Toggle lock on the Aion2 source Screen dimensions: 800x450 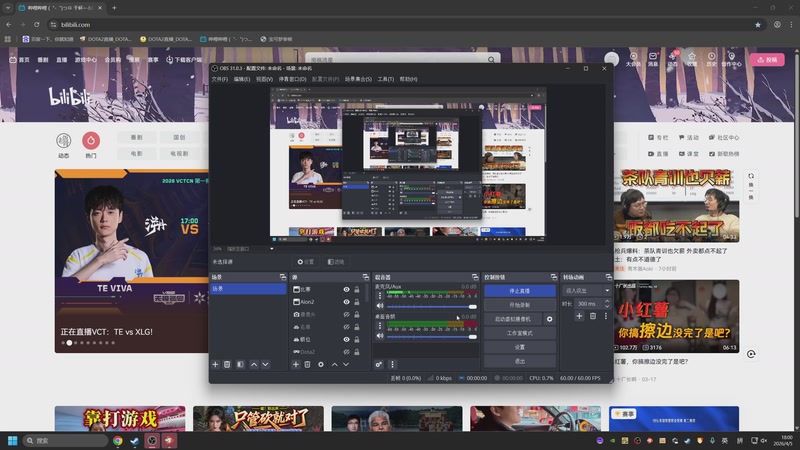[x=357, y=302]
